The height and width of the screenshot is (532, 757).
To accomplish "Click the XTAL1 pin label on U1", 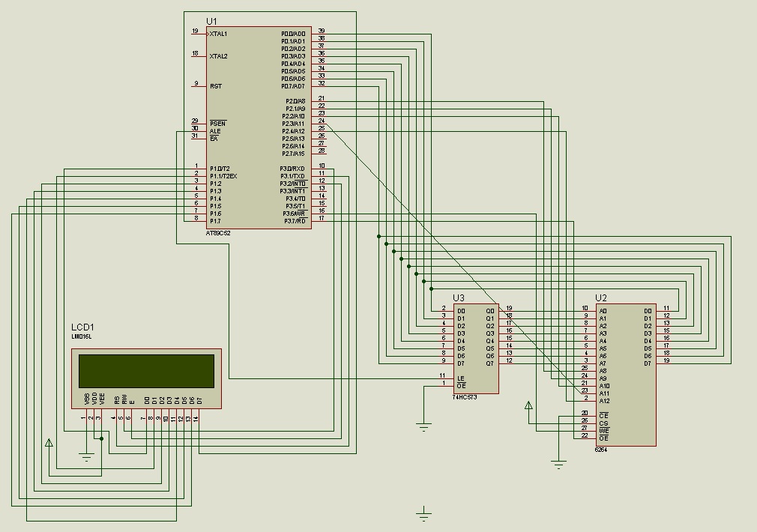I will 219,34.
